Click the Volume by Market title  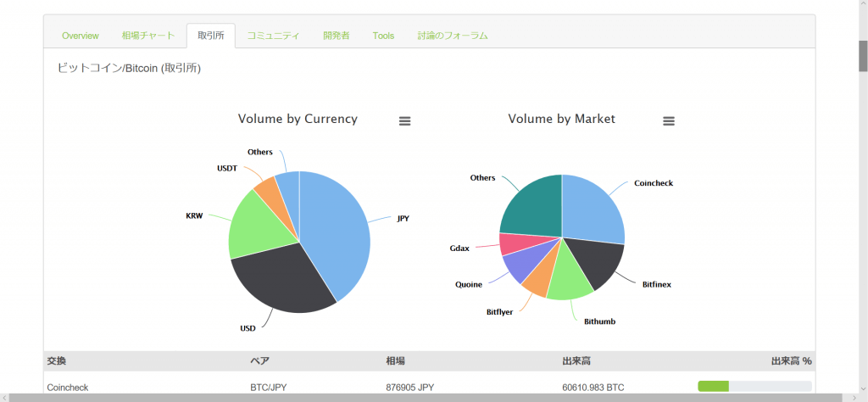(561, 119)
